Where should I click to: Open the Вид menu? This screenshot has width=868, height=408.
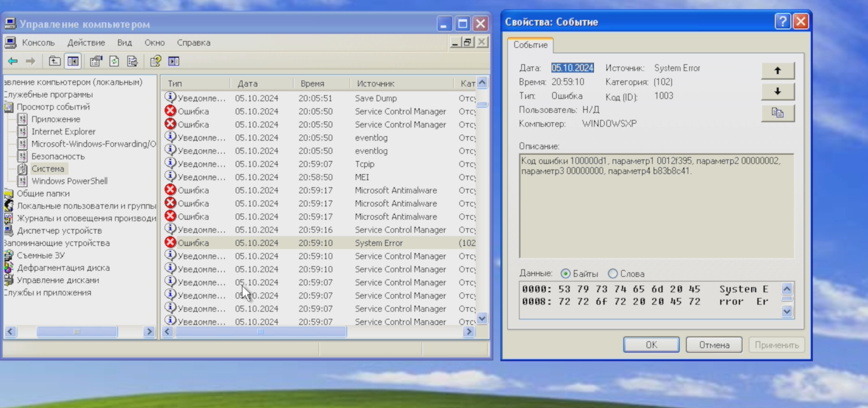(125, 43)
